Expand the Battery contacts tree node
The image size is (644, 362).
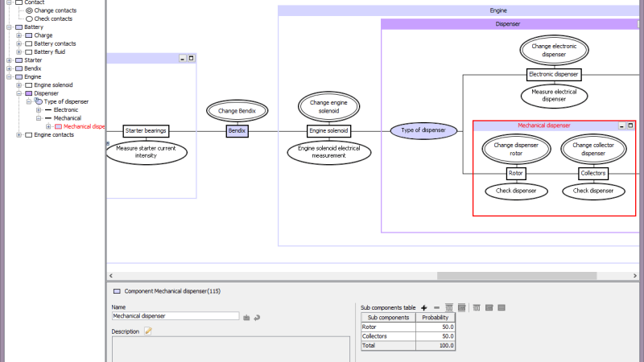pos(19,43)
